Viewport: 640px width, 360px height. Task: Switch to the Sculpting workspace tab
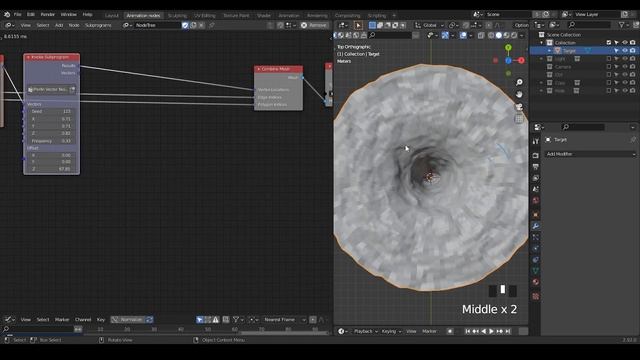[x=177, y=16]
